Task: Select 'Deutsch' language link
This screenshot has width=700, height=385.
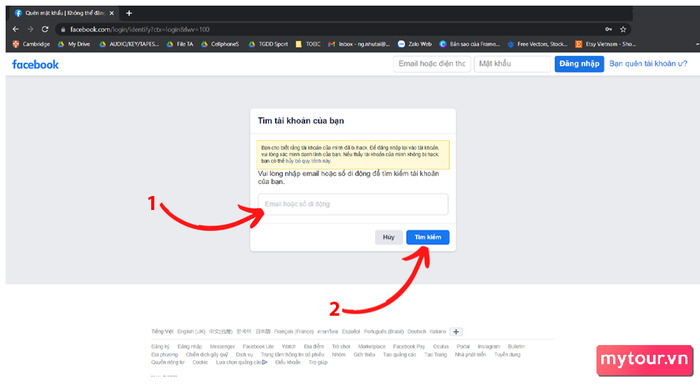Action: 417,331
